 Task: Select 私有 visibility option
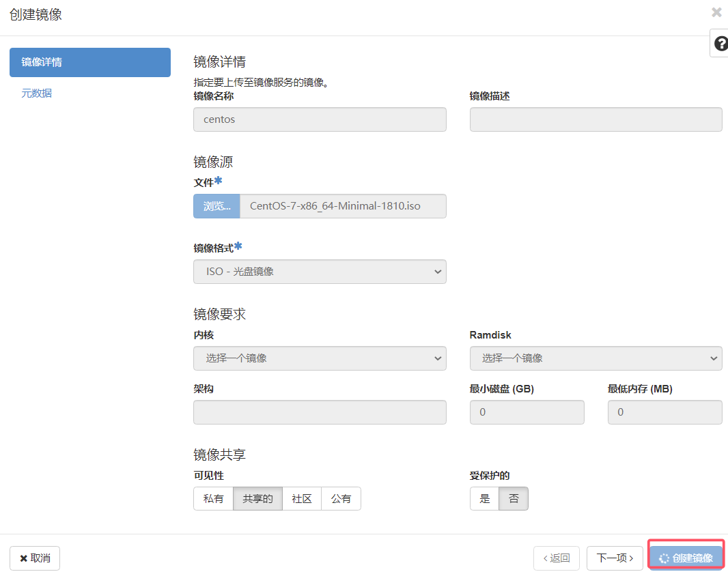pos(214,498)
